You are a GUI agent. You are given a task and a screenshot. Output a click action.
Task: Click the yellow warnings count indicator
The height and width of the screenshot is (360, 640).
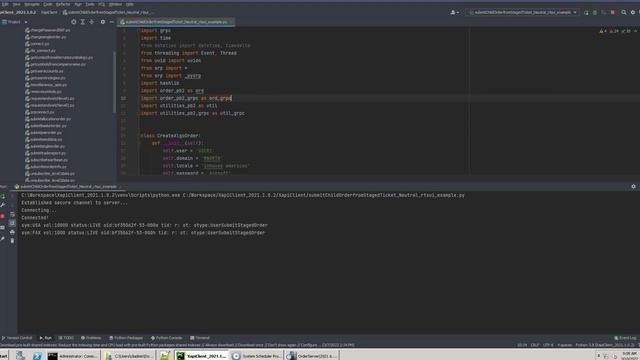pyautogui.click(x=603, y=31)
